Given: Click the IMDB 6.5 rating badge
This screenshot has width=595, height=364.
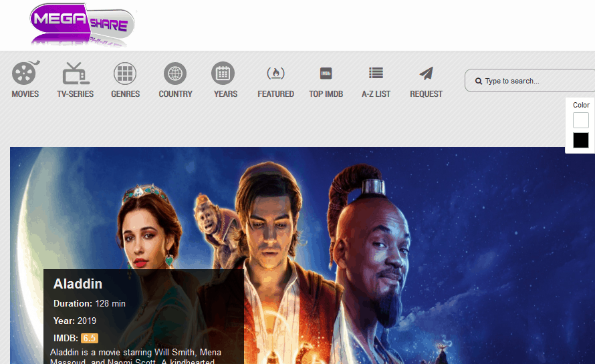Looking at the screenshot, I should (x=90, y=338).
